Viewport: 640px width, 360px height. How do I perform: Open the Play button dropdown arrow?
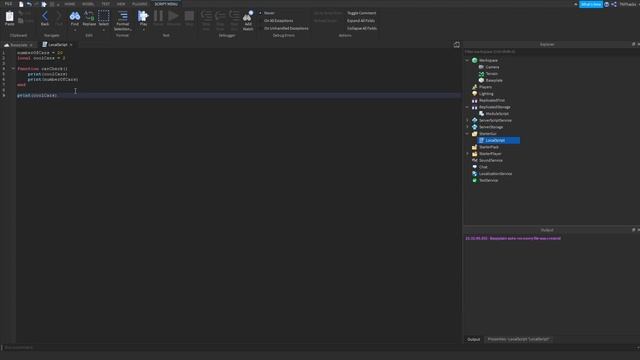click(143, 29)
